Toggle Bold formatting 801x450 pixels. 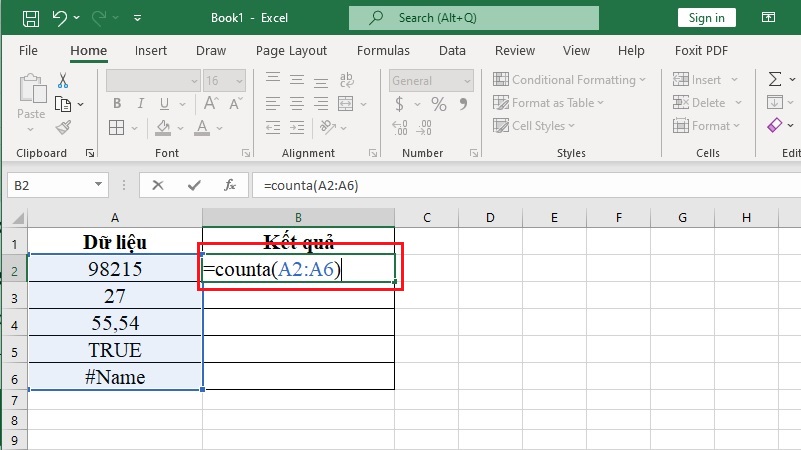[x=117, y=104]
